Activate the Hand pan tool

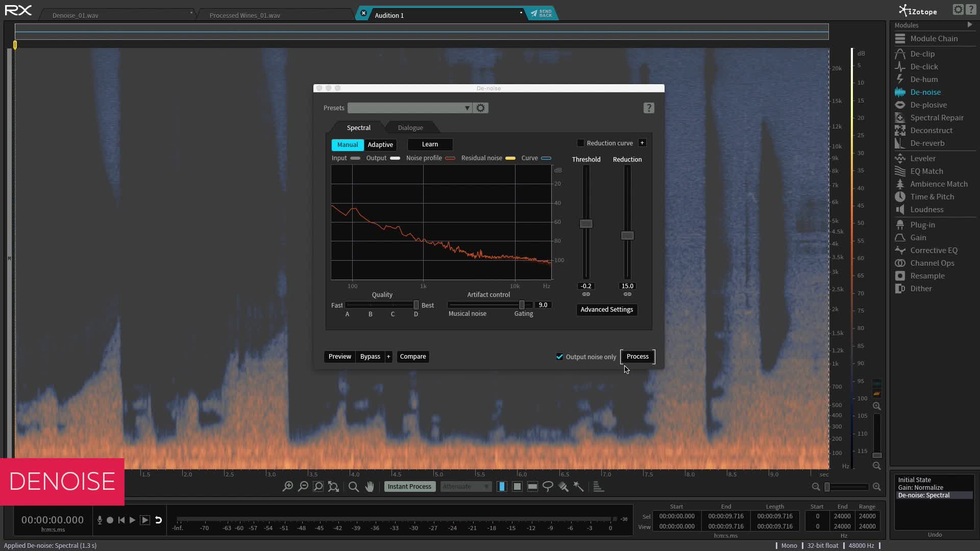pos(370,486)
